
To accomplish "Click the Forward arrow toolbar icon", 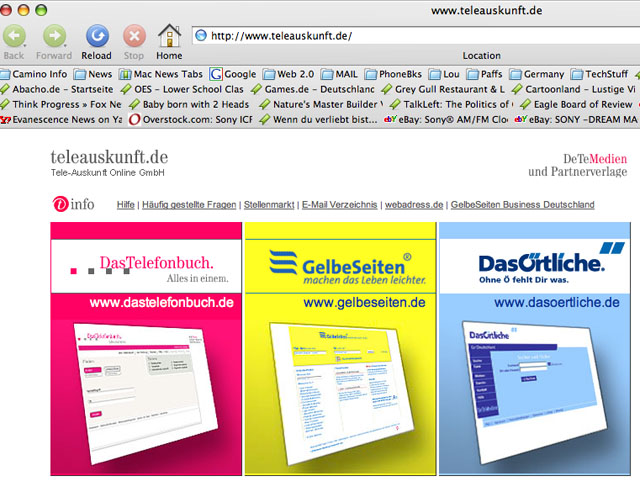I will click(54, 36).
